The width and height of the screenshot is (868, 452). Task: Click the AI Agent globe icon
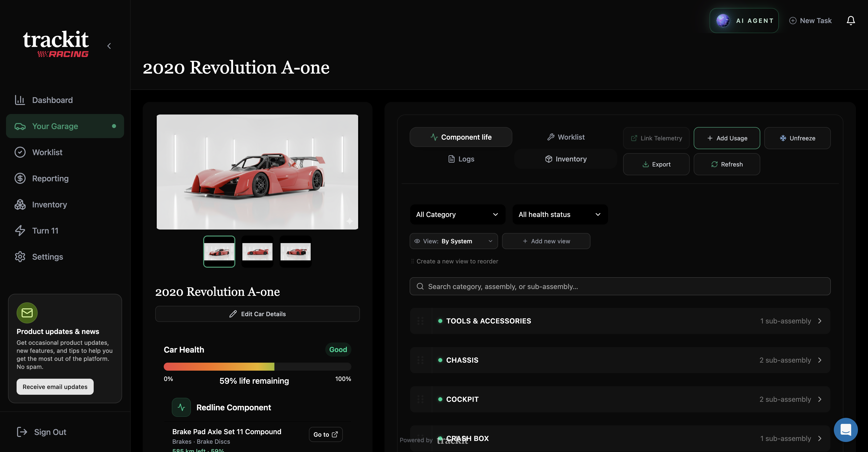click(723, 21)
